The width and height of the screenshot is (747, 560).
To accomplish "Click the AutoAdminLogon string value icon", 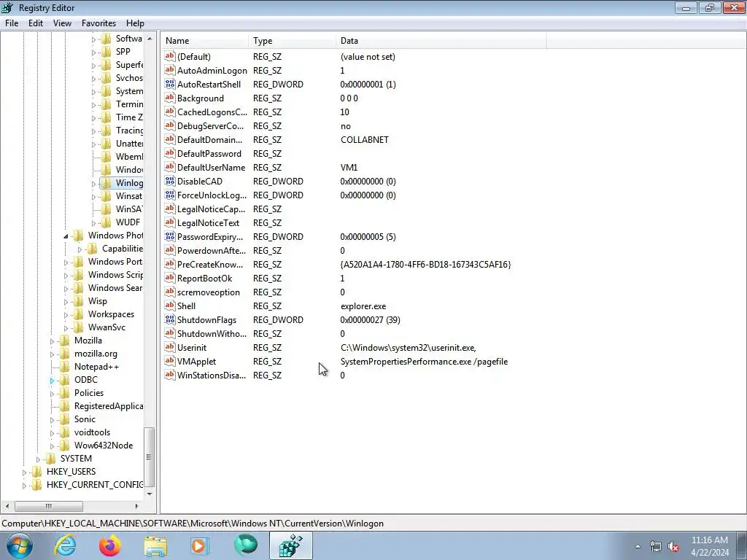I will (169, 70).
